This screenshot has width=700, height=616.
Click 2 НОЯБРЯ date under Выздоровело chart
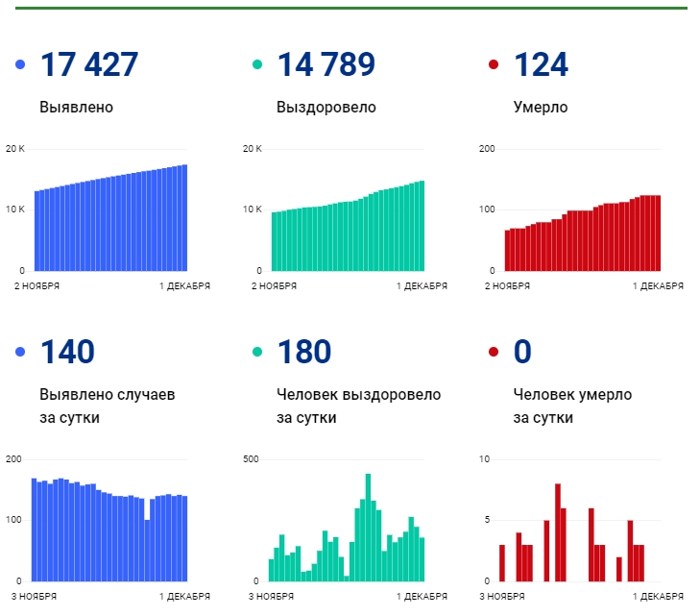pyautogui.click(x=274, y=285)
